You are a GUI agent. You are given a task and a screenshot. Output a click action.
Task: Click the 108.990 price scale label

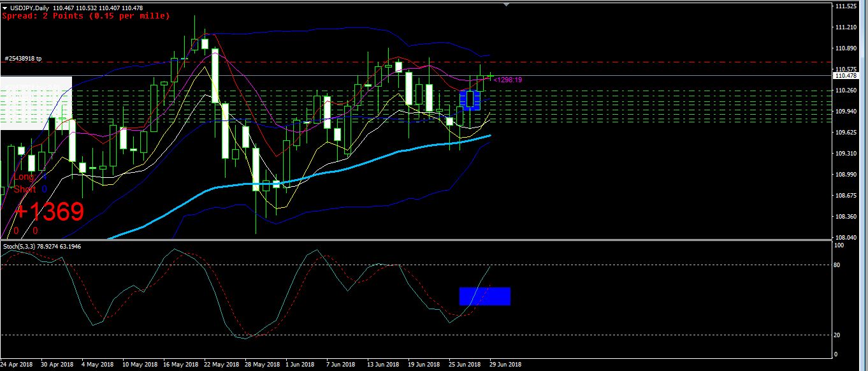[846, 175]
